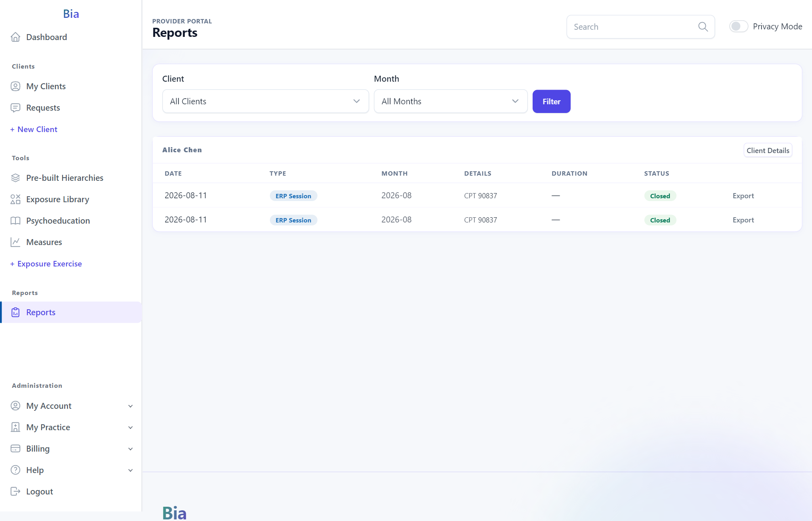This screenshot has width=812, height=521.
Task: Click the DATE column header
Action: 173,173
